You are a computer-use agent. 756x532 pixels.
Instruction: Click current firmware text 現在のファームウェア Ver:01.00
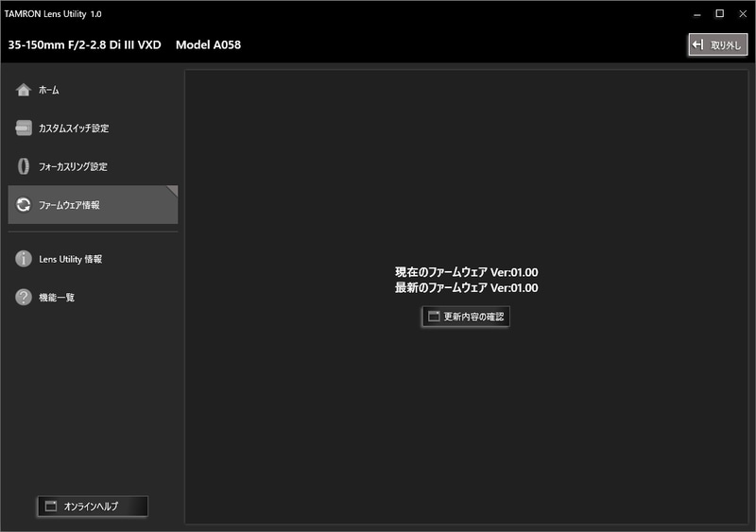point(467,272)
